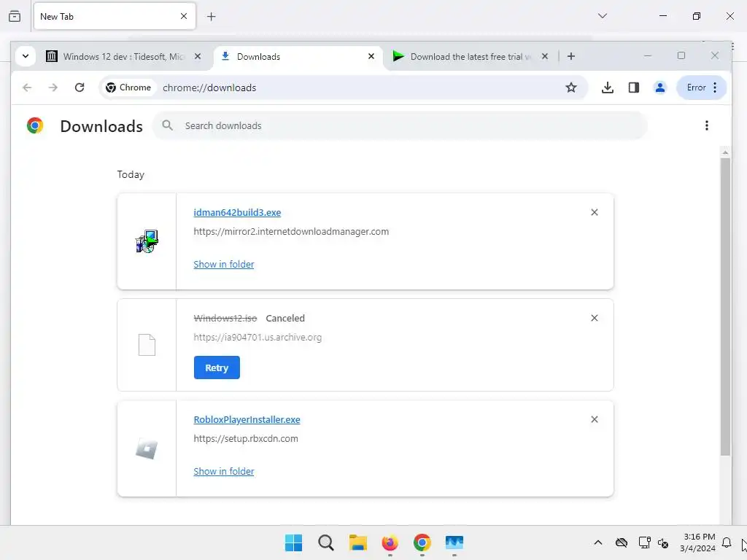Click the mirror2.internetdownloadmanager.com URL text
The height and width of the screenshot is (560, 747).
pyautogui.click(x=291, y=231)
